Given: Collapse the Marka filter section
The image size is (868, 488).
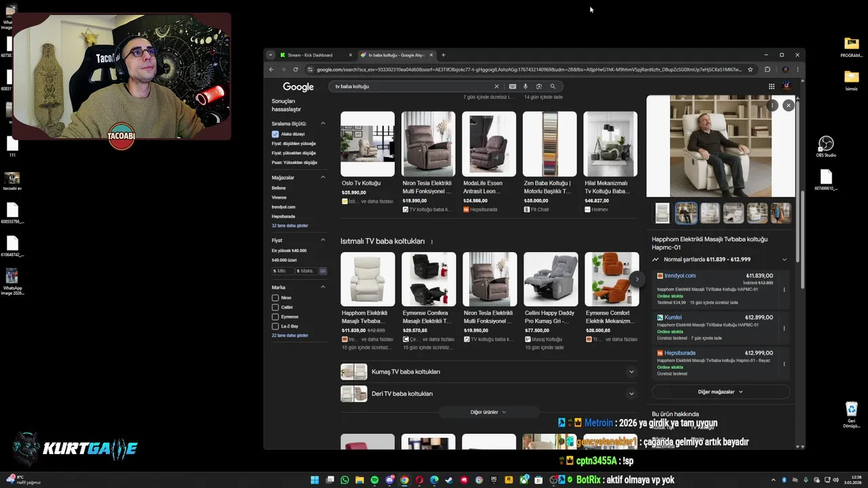Looking at the screenshot, I should [x=323, y=287].
